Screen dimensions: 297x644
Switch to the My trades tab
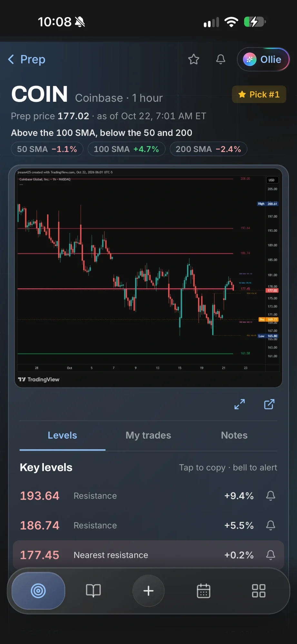coord(148,435)
